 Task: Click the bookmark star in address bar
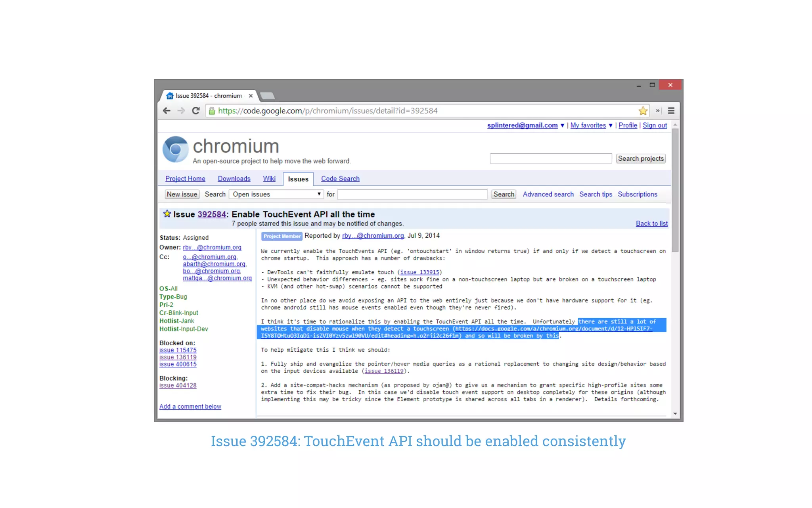tap(643, 111)
